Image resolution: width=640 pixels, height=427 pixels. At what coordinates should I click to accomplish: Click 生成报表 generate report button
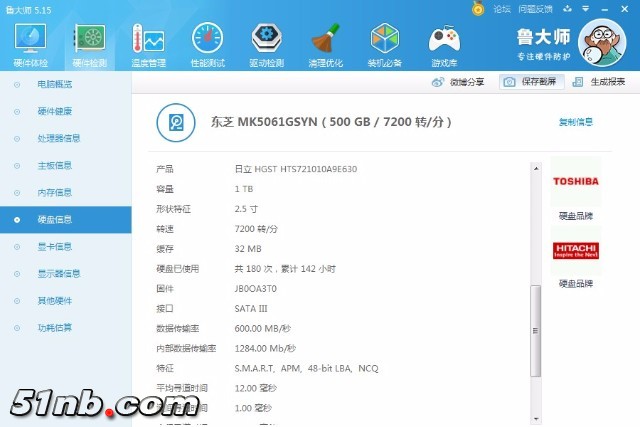[x=599, y=82]
